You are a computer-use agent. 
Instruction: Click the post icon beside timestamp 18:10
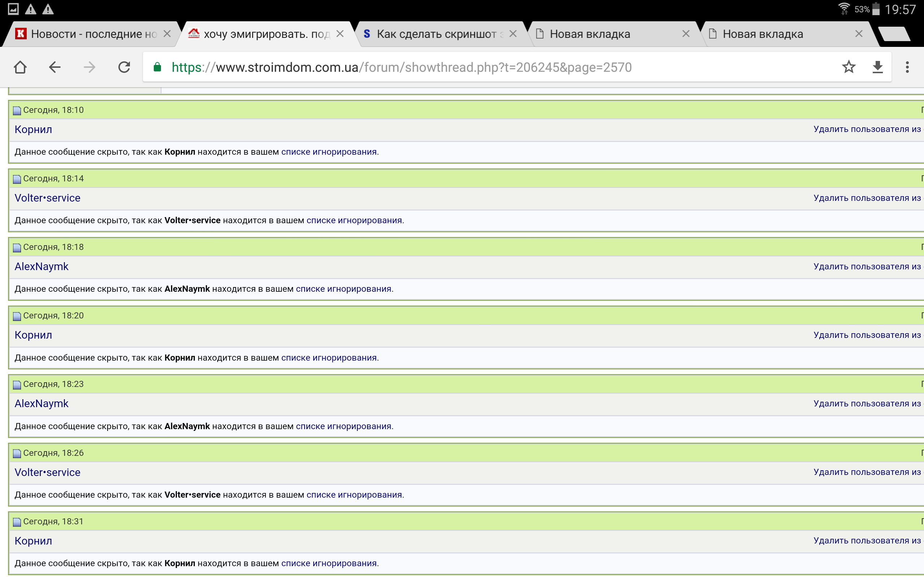[16, 111]
